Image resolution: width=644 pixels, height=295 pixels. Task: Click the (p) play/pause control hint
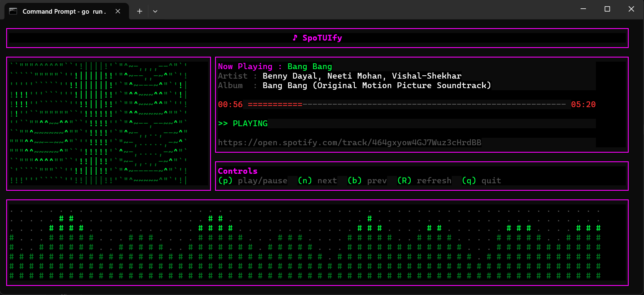point(253,180)
